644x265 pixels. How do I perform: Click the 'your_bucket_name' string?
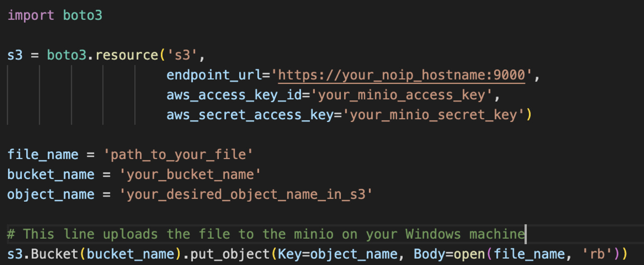pyautogui.click(x=190, y=174)
